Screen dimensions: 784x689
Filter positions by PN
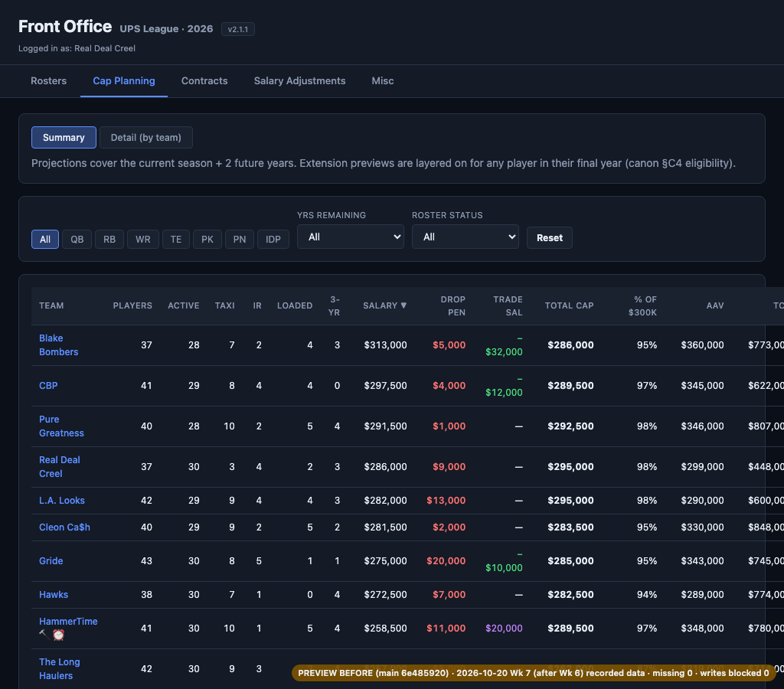point(240,239)
